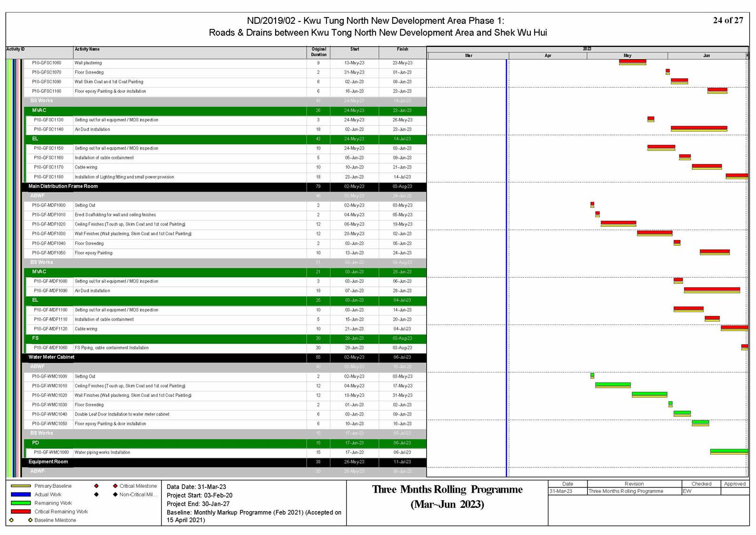Select the P10-GF-WMC1040 Double Leaf Door row
The width and height of the screenshot is (756, 535).
(x=122, y=414)
